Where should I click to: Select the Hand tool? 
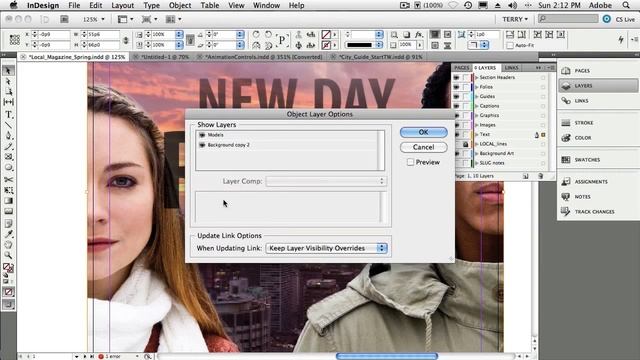point(8,245)
